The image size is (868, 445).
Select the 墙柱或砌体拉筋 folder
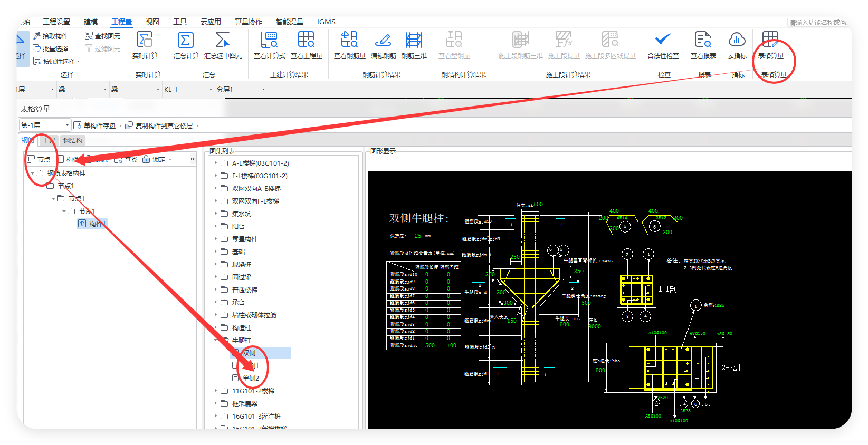[248, 315]
